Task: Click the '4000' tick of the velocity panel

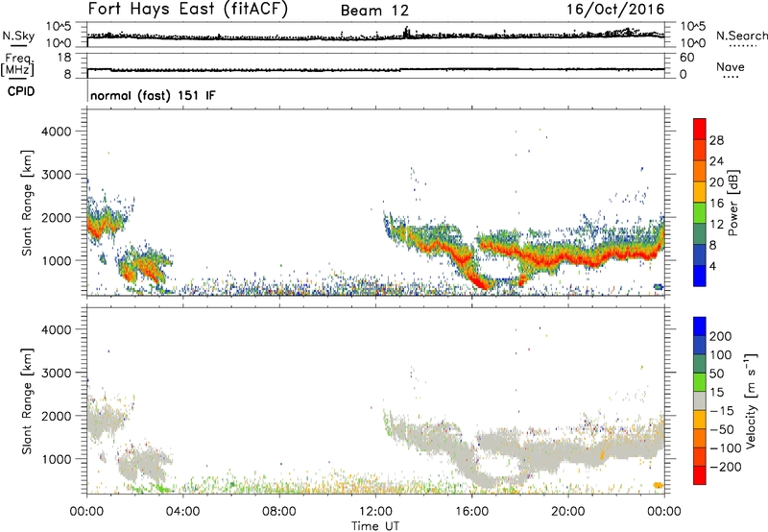Action: point(56,329)
